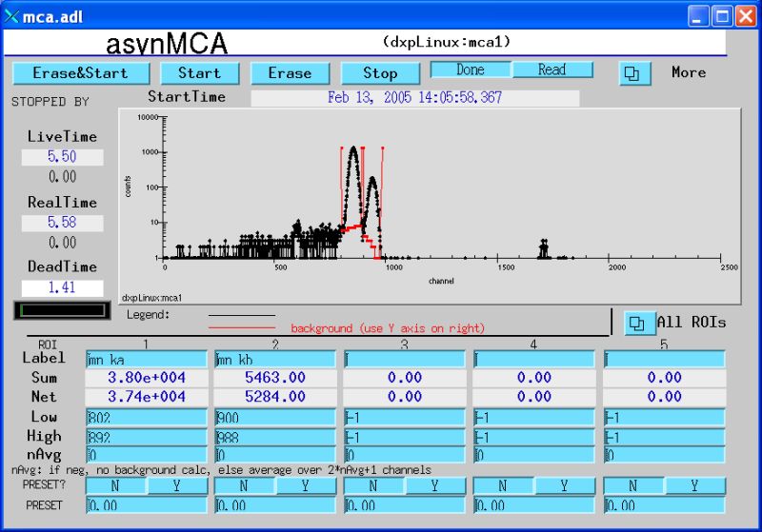Click ROI 2 Sum value 5463.00
The image size is (762, 532).
pyautogui.click(x=275, y=378)
